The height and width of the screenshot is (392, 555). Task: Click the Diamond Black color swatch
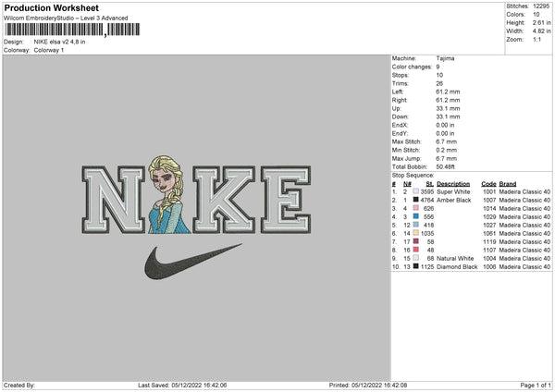(x=416, y=266)
